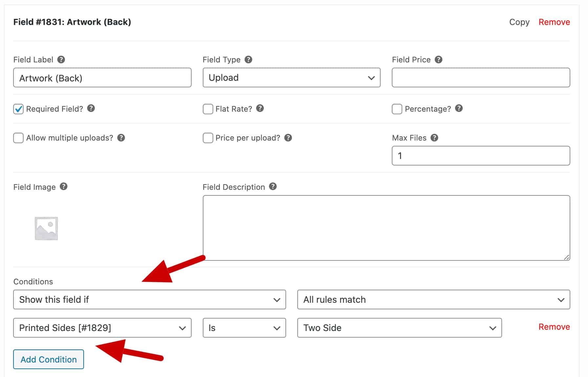Click the Field Image placeholder thumbnail

coord(46,228)
